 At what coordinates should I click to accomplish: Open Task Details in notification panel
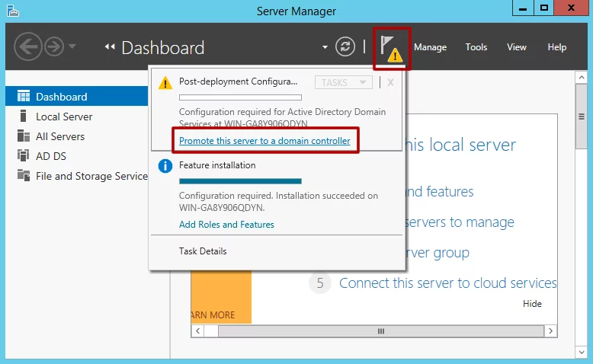[x=203, y=251]
